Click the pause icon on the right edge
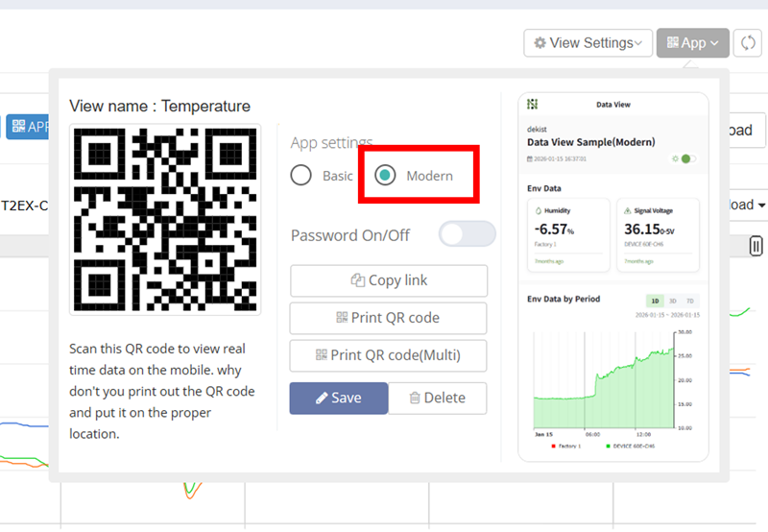Screen dimensions: 768x532 [756, 246]
